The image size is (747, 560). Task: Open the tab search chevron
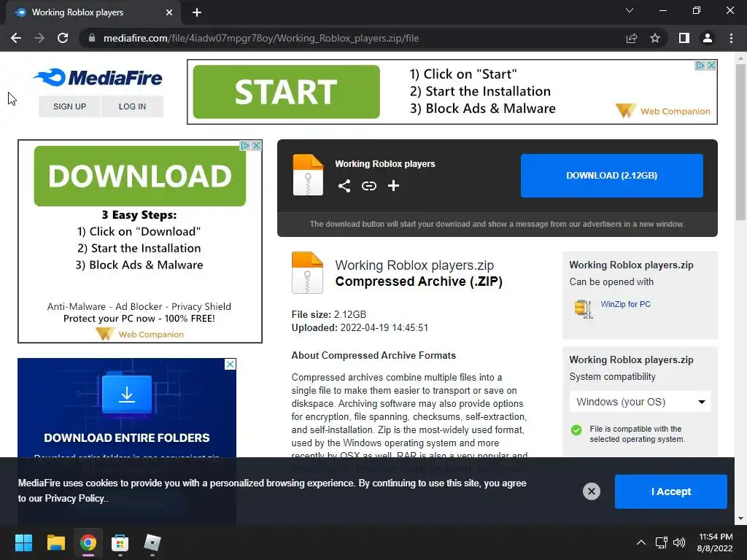[x=630, y=10]
